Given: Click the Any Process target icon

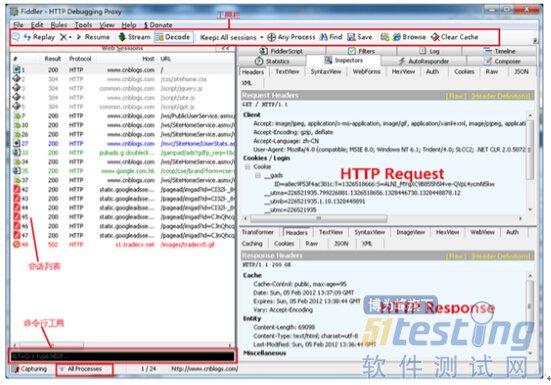Looking at the screenshot, I should (x=271, y=37).
